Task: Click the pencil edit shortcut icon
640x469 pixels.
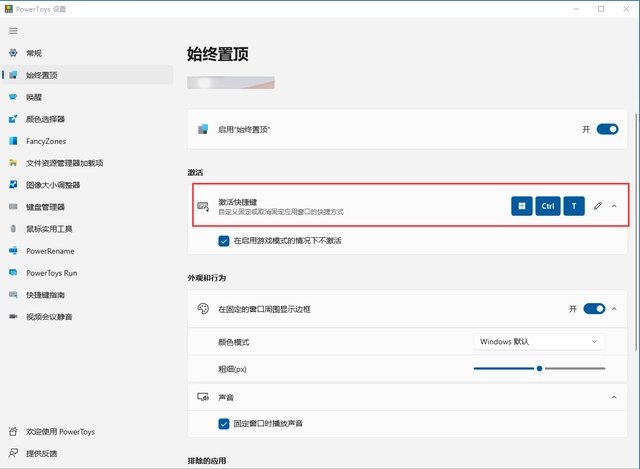Action: pyautogui.click(x=597, y=206)
